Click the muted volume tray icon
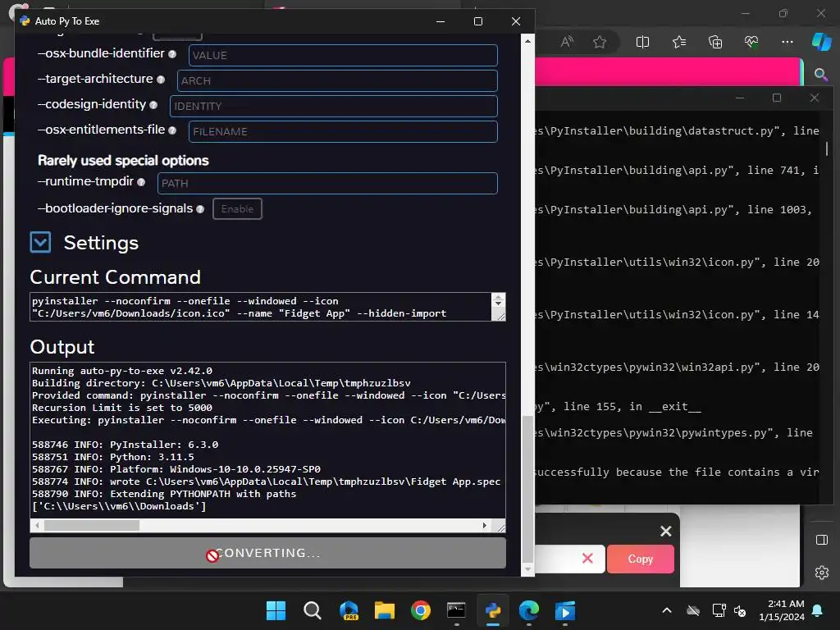 click(x=741, y=610)
